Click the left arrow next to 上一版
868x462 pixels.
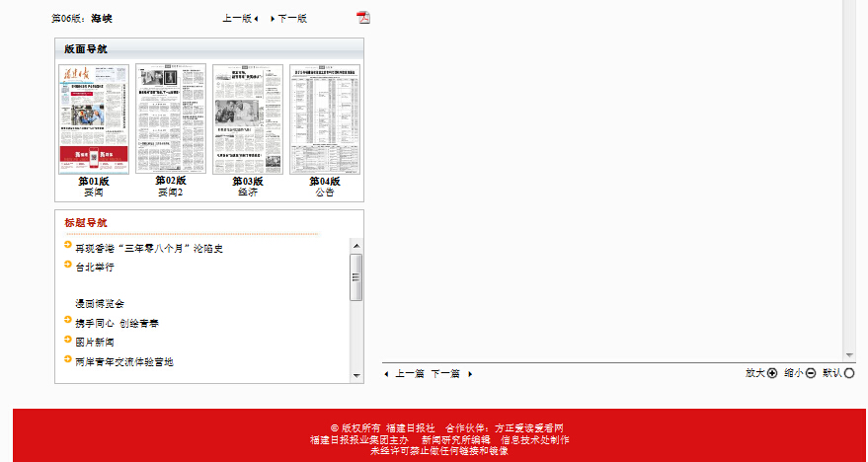(x=256, y=19)
